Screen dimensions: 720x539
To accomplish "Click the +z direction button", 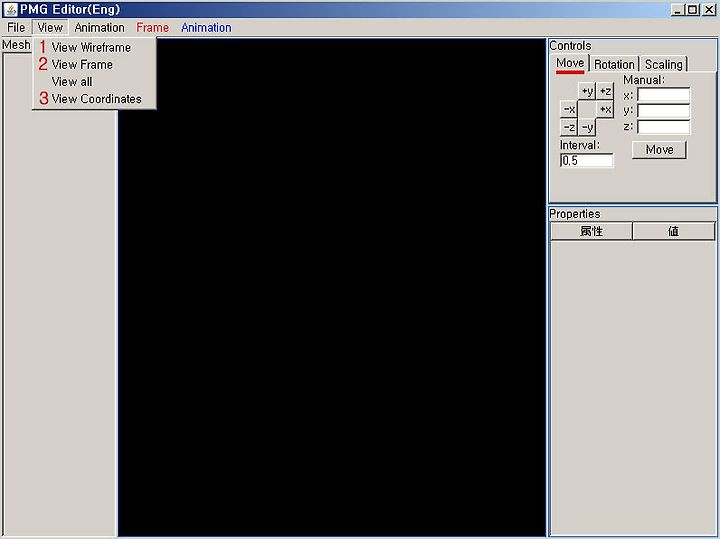I will 605,91.
